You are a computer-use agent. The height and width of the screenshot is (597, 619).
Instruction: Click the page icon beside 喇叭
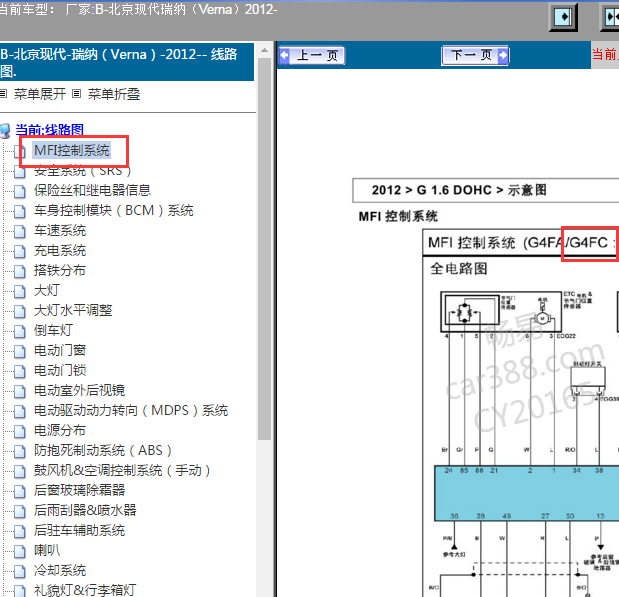[x=19, y=551]
